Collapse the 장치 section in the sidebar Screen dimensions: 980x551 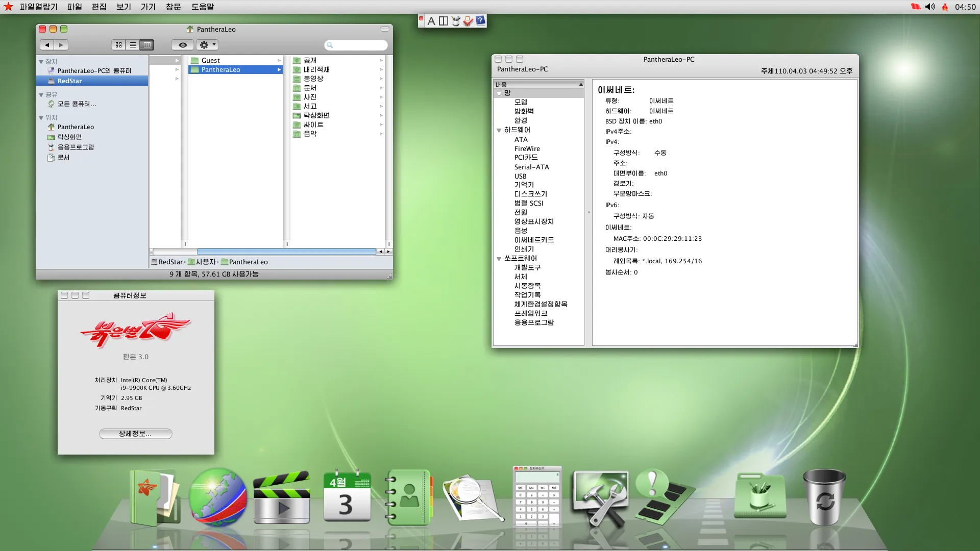[41, 61]
